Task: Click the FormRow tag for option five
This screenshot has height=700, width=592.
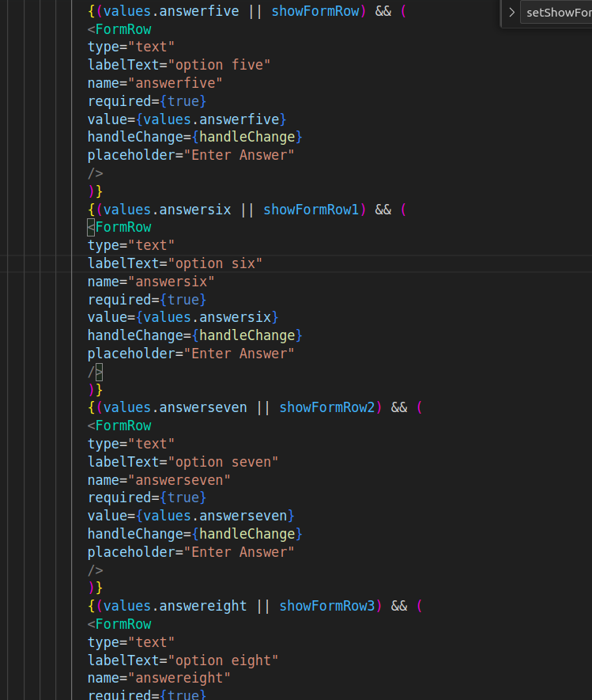Action: pos(123,29)
